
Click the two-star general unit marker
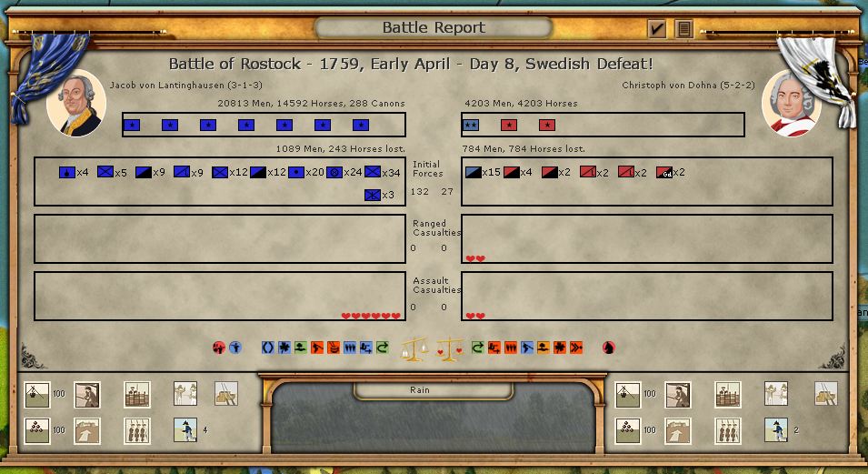coord(471,125)
